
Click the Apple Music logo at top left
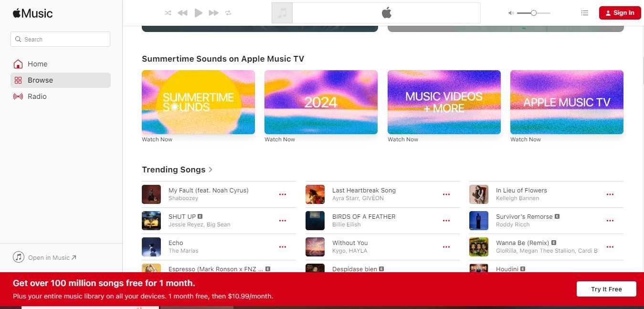click(32, 13)
